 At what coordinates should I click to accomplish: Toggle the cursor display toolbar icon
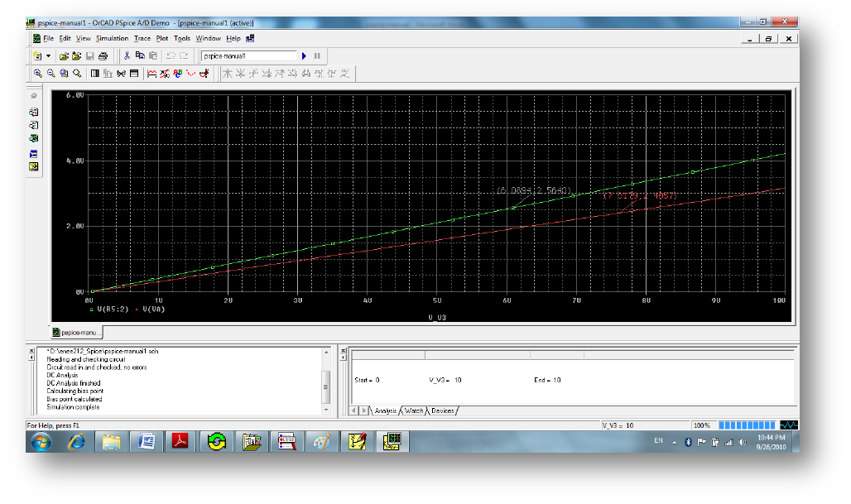[204, 74]
